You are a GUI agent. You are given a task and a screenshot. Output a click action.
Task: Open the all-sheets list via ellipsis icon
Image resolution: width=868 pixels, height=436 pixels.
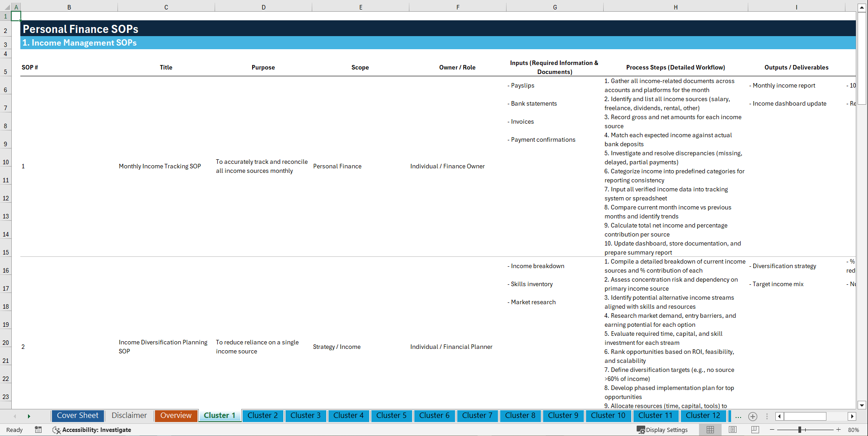click(738, 417)
